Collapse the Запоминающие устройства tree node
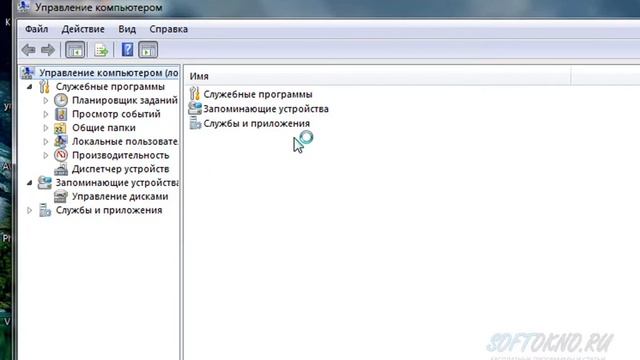This screenshot has height=360, width=640. (29, 183)
